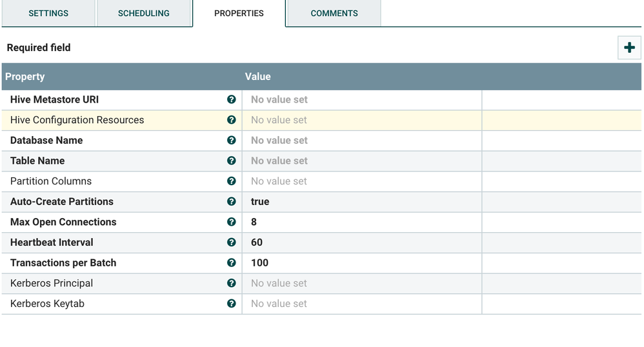Screen dimensions: 644x347
Task: Switch to the Settings tab
Action: (x=48, y=14)
